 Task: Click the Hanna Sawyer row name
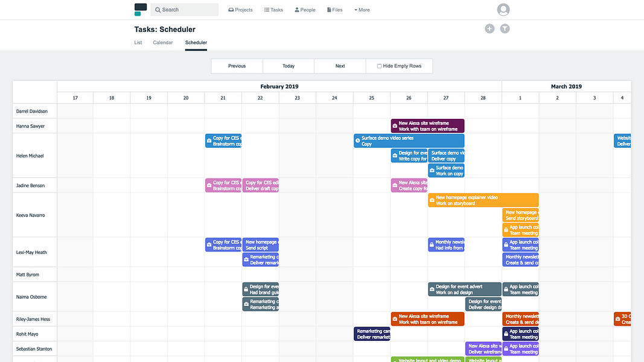point(30,126)
